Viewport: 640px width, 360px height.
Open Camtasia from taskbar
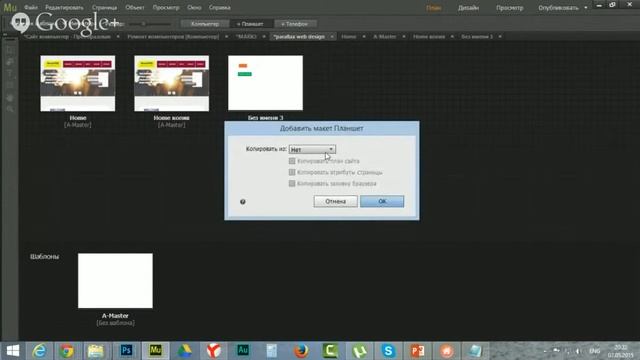(x=330, y=351)
